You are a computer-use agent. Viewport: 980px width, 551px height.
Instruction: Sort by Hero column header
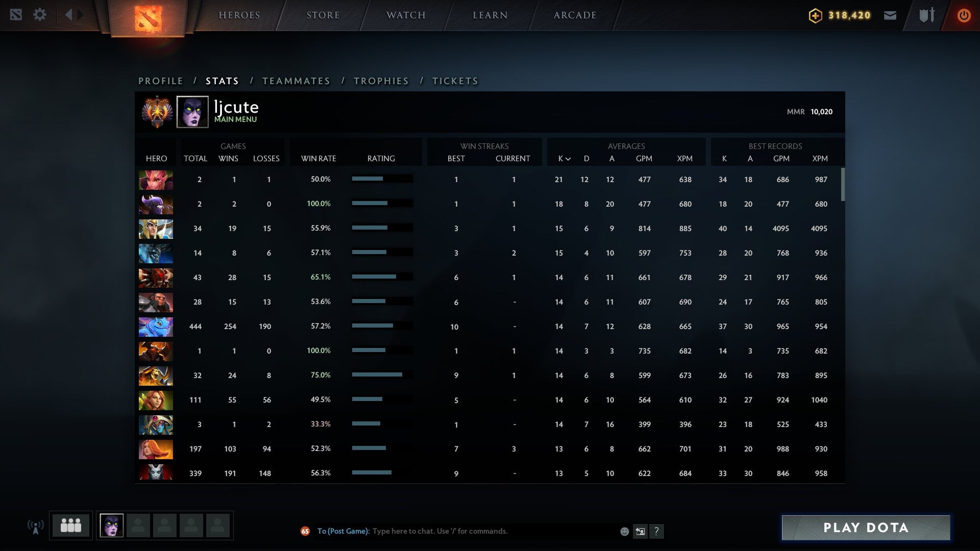coord(156,159)
